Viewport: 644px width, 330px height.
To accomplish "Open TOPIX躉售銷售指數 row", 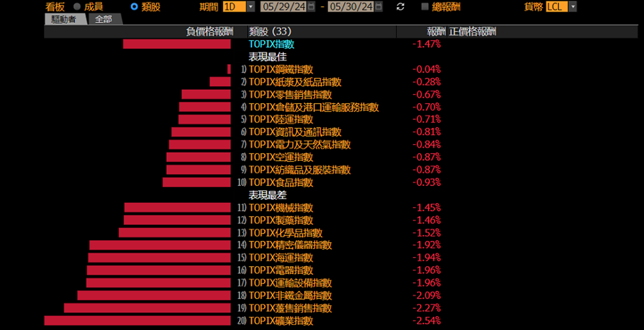I will (x=290, y=308).
